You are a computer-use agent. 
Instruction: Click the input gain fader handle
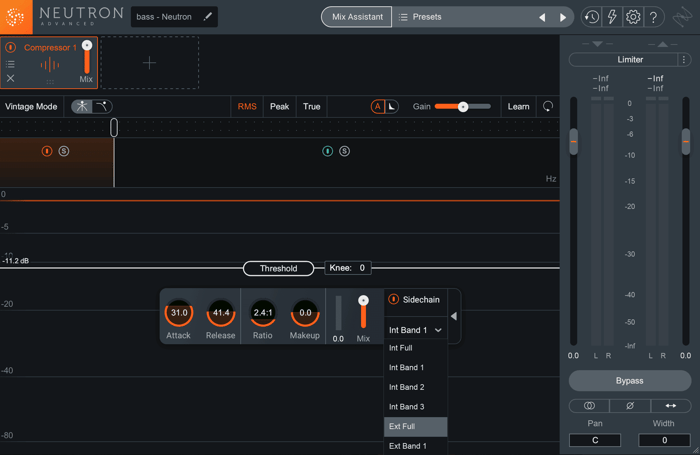pos(574,142)
